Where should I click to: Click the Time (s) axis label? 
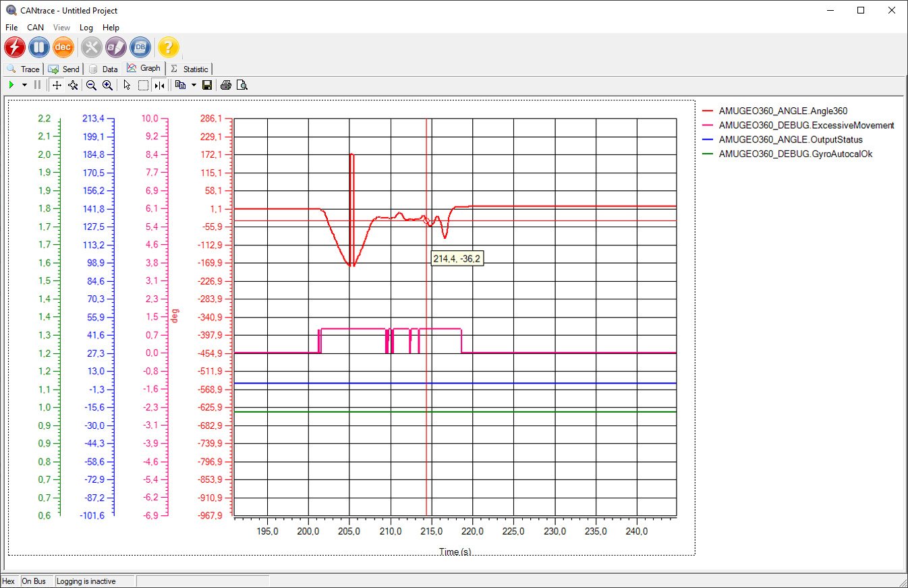[455, 552]
